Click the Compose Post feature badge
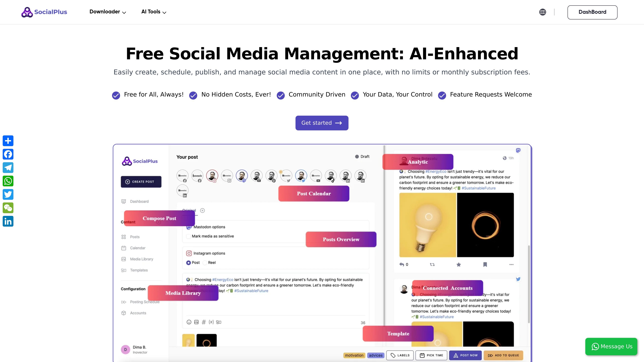 coord(159,218)
